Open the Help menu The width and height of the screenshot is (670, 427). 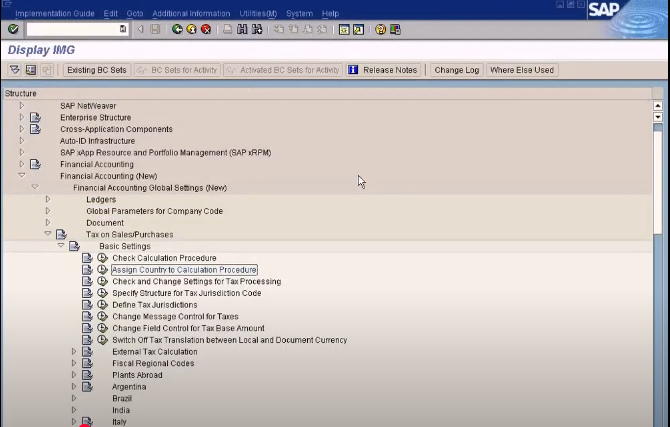click(x=330, y=14)
